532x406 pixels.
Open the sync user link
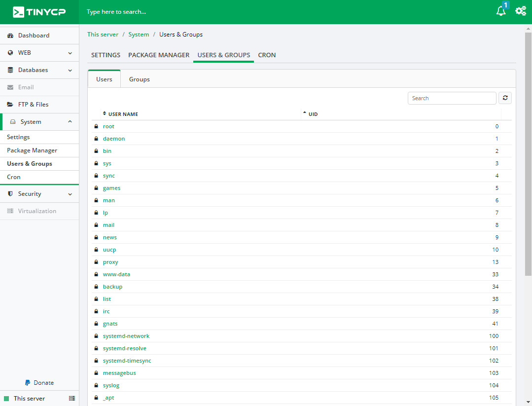click(109, 176)
